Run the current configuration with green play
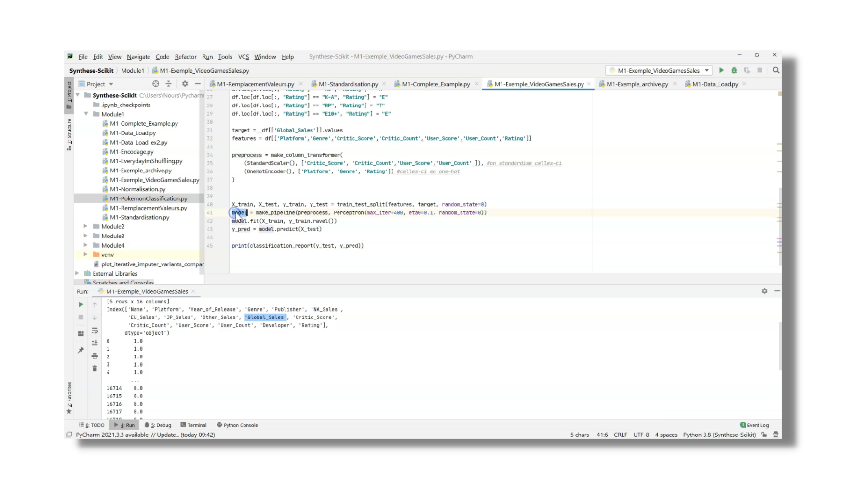The width and height of the screenshot is (868, 488). pos(721,70)
